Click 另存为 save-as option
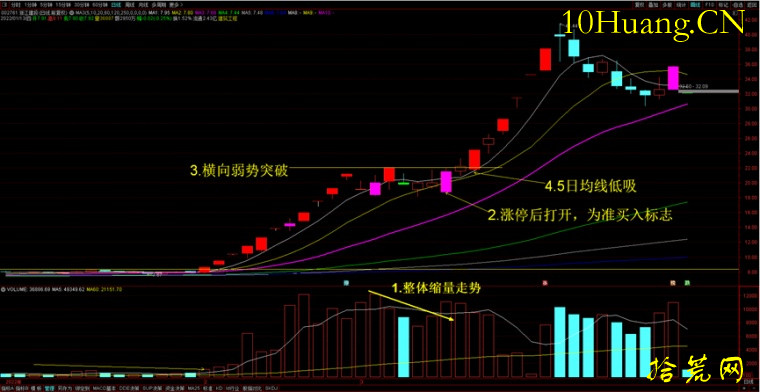The image size is (760, 392). pyautogui.click(x=64, y=388)
